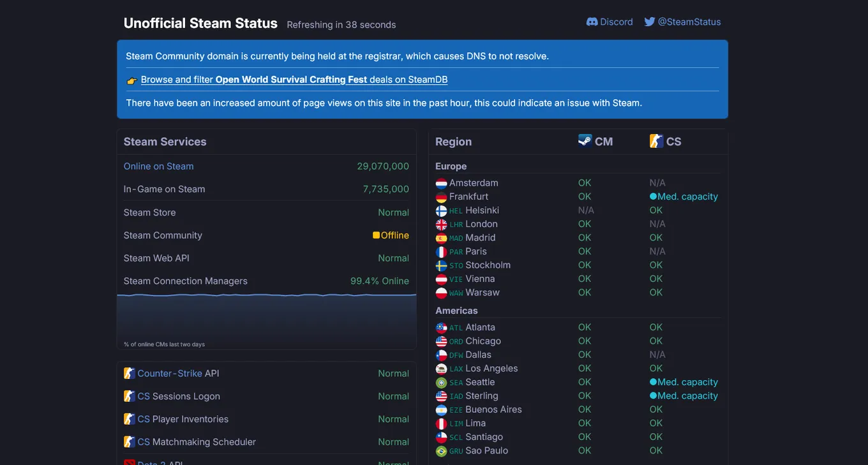868x465 pixels.
Task: Open the Counter-Strike API link
Action: [170, 373]
